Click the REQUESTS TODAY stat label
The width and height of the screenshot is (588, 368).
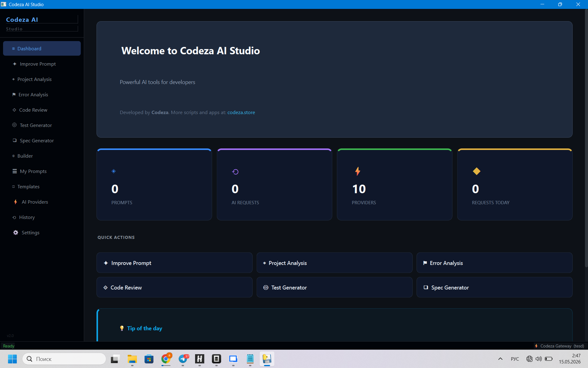pos(491,202)
